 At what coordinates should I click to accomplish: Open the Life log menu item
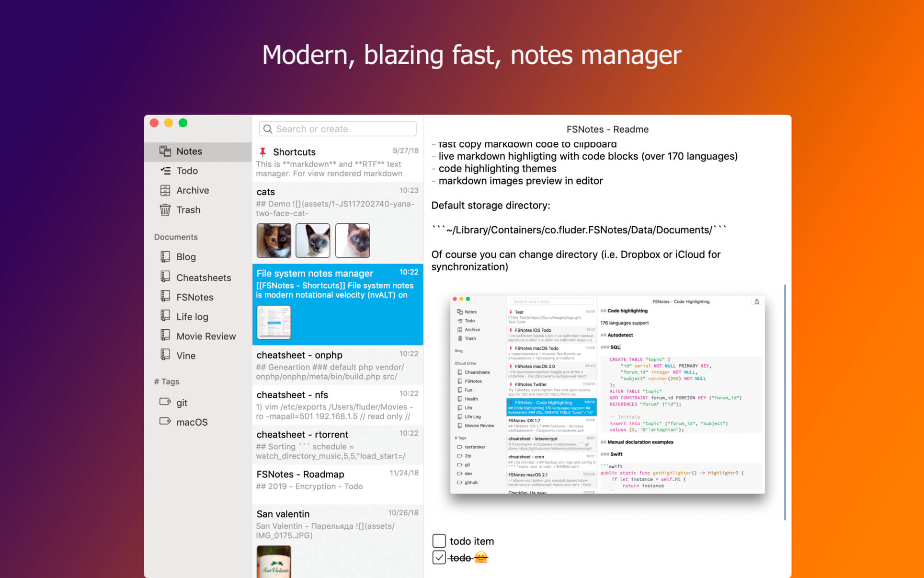click(192, 316)
